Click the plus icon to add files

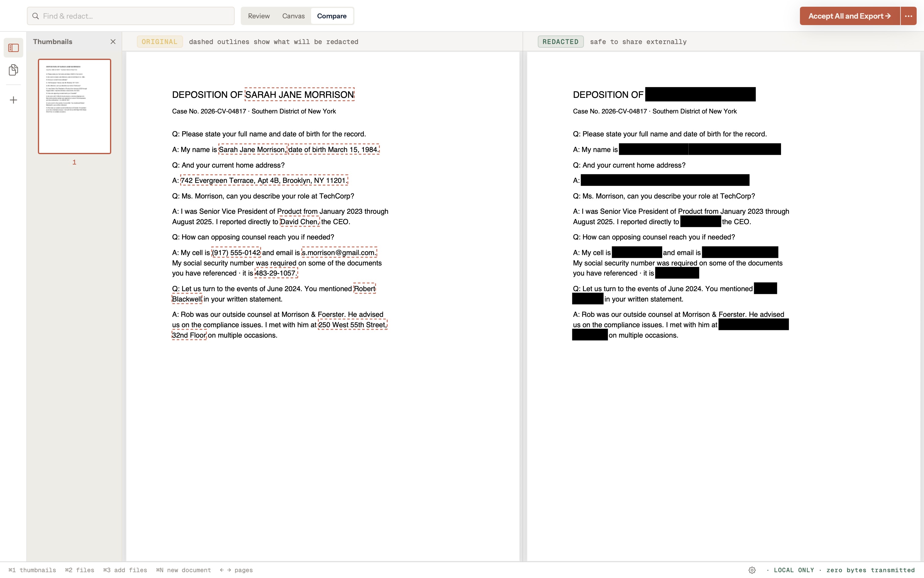point(13,100)
